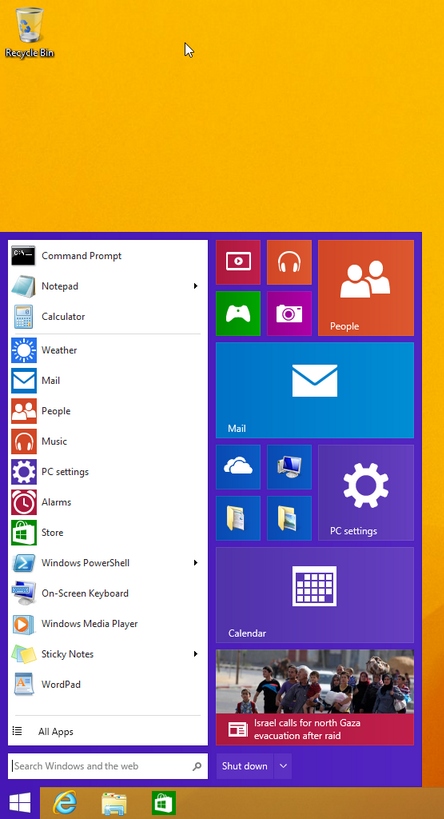Click the search magnifier icon
This screenshot has width=444, height=819.
[x=197, y=766]
